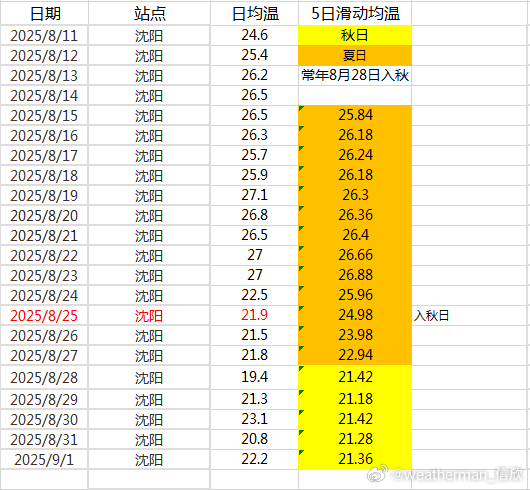Select empty cell beside 2025/8/14 temperature

(355, 95)
